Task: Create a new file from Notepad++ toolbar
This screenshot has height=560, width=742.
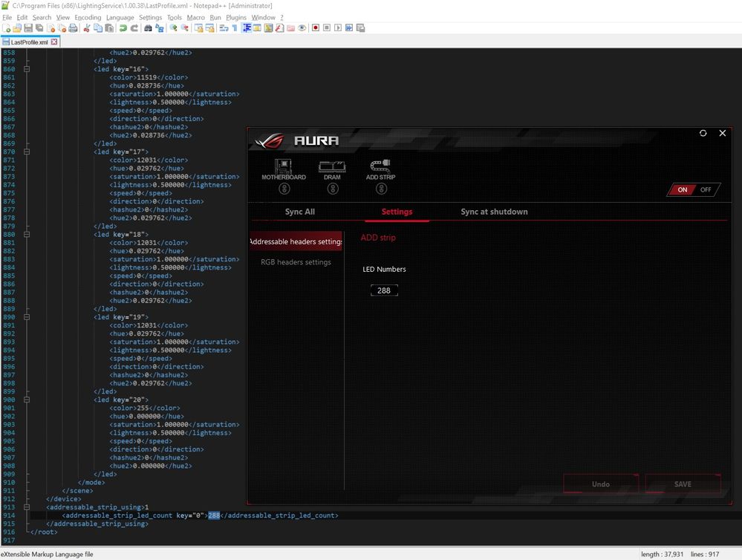Action: click(7, 28)
